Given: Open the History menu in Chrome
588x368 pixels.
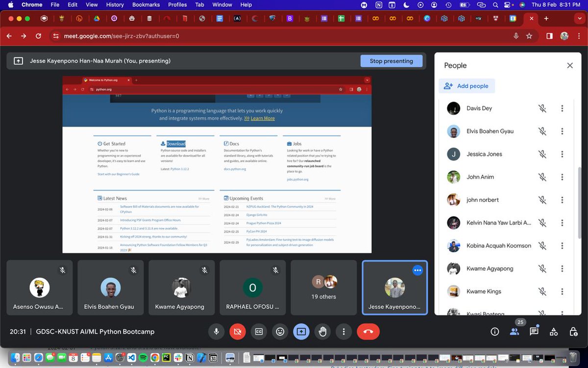Looking at the screenshot, I should pos(115,4).
